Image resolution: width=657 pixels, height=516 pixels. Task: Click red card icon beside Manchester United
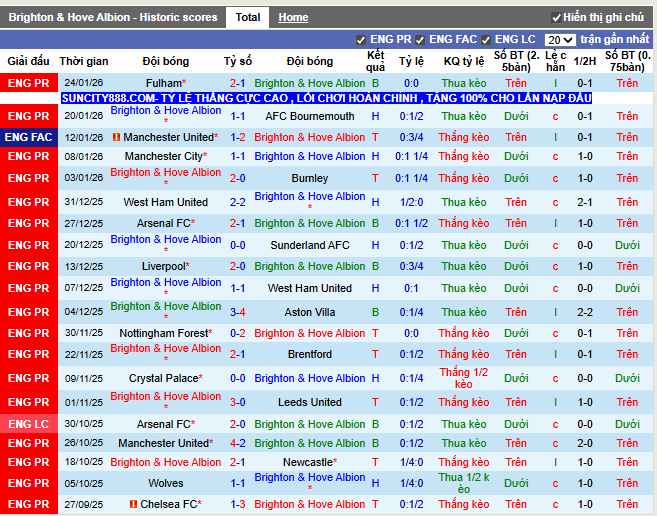(x=117, y=137)
